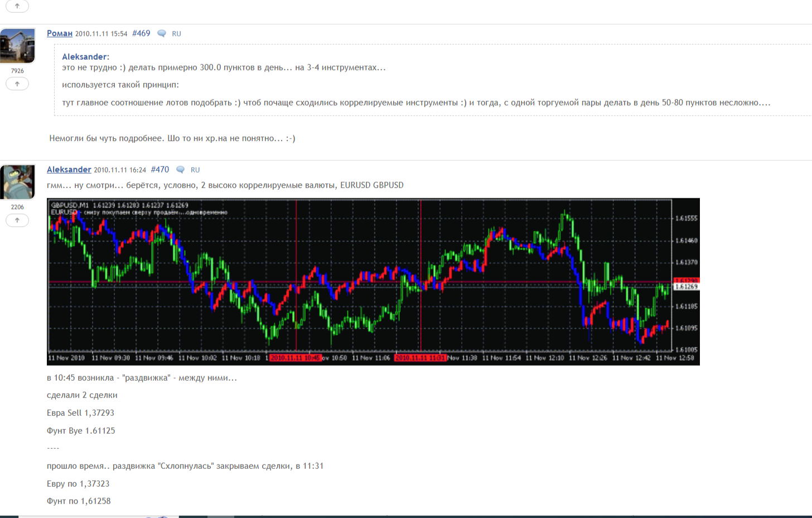Click the red 11:31 time marker on chart
The height and width of the screenshot is (518, 812).
[420, 358]
